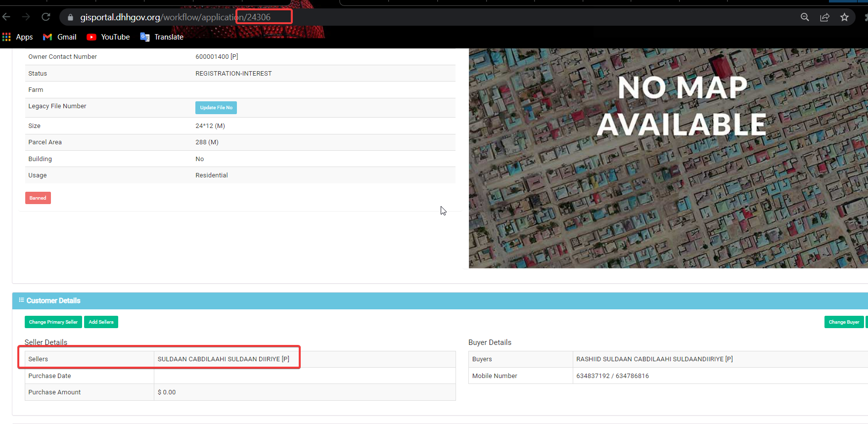Click the Buyer Details heading

pyautogui.click(x=490, y=342)
